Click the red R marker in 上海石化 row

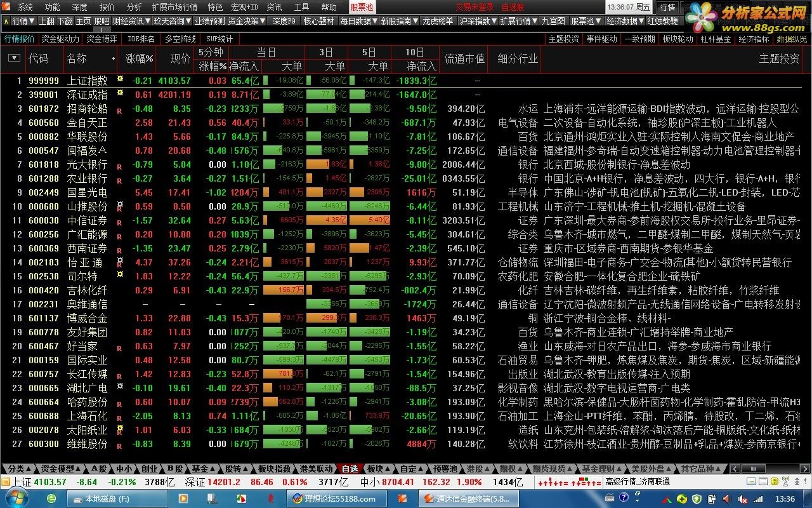(x=119, y=418)
